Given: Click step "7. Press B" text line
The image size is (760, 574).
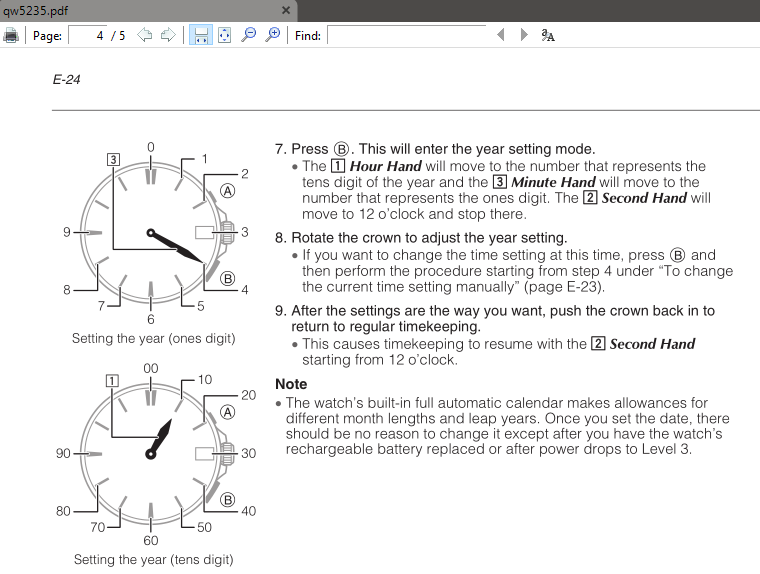Looking at the screenshot, I should point(435,149).
